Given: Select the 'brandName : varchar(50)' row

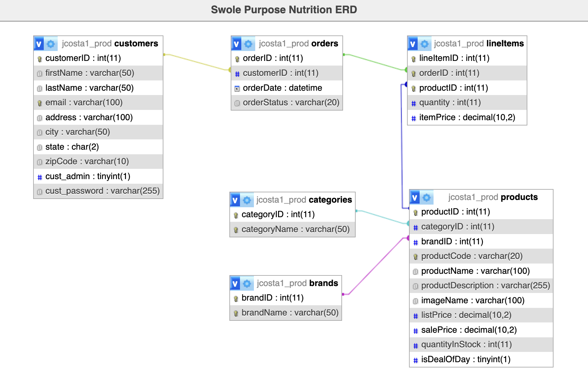Looking at the screenshot, I should pos(286,313).
